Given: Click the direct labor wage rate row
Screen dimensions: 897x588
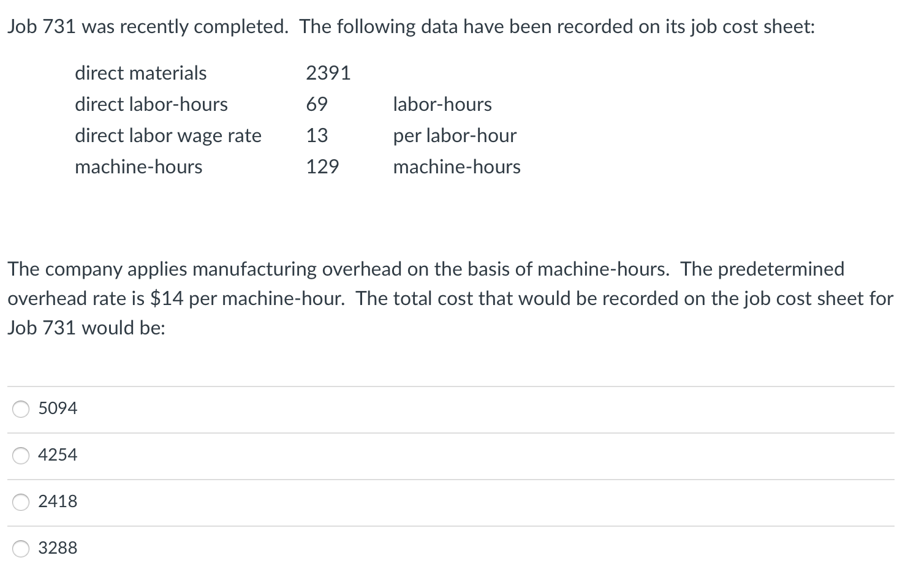Looking at the screenshot, I should (168, 135).
